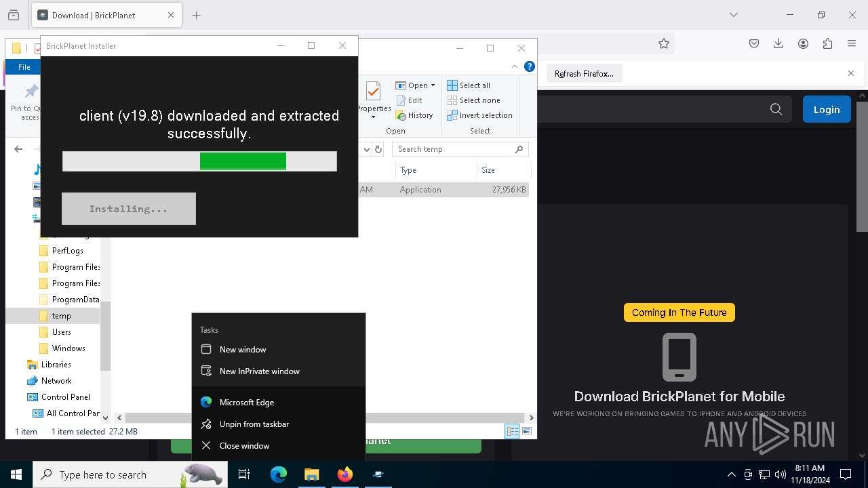Viewport: 868px width, 488px height.
Task: Refresh the Explorer address bar
Action: coord(378,149)
